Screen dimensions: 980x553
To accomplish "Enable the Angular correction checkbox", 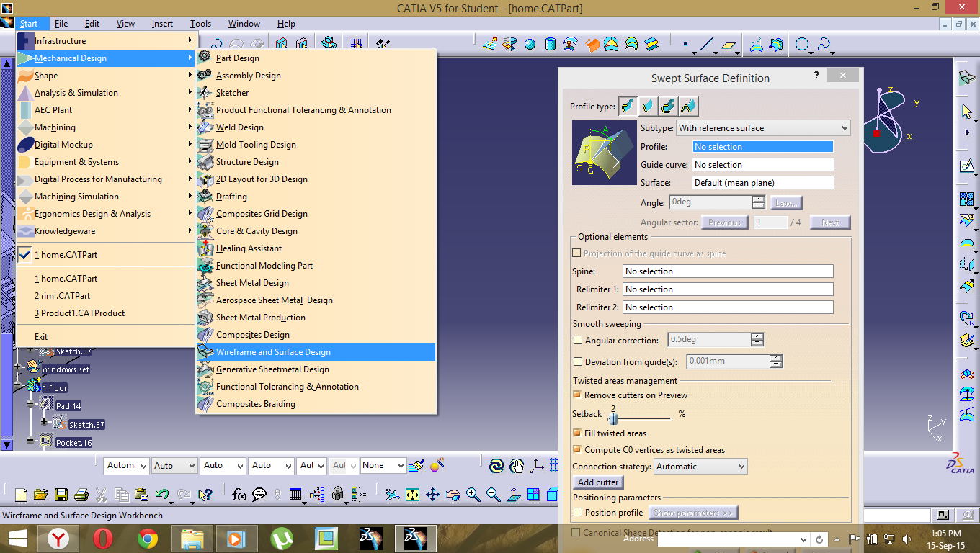I will tap(577, 340).
